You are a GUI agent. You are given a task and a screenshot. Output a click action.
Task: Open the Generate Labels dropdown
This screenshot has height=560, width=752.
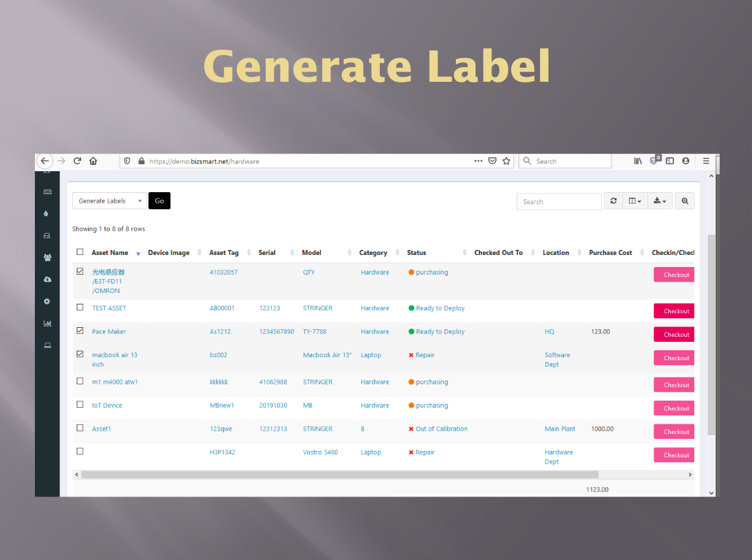point(109,201)
